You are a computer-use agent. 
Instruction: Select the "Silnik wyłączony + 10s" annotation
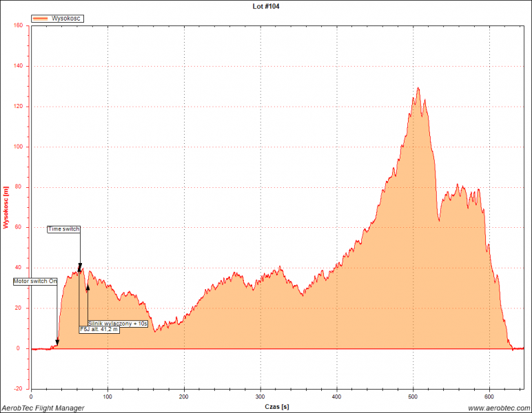118,323
